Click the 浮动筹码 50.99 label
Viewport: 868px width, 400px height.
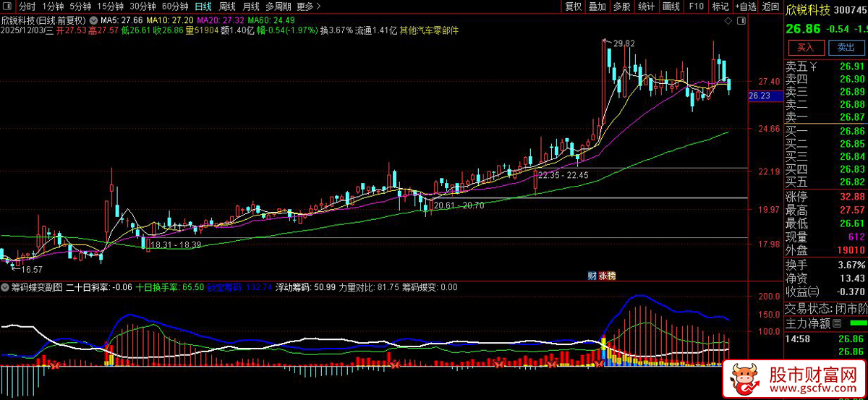click(x=305, y=287)
